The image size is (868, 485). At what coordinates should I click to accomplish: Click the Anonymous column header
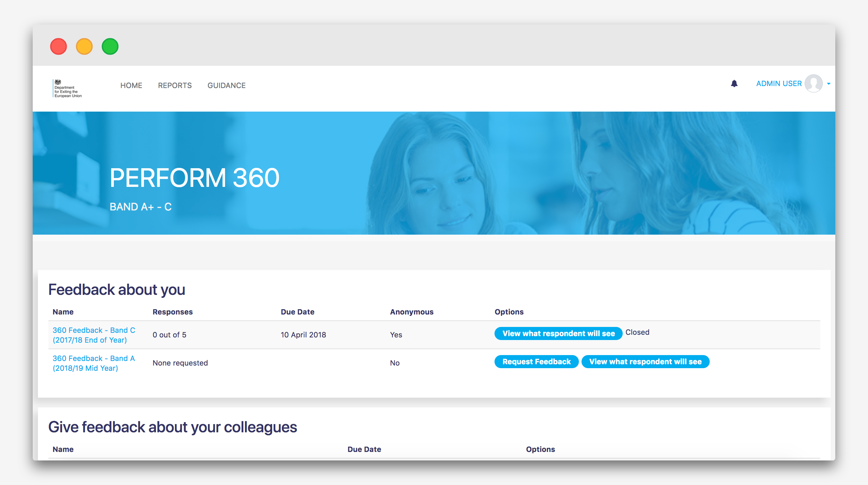point(411,312)
